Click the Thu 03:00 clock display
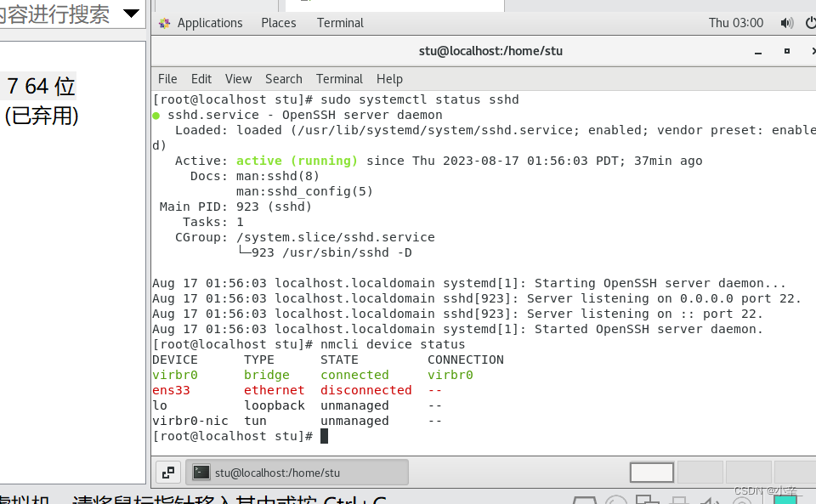Screen dimensions: 816x504 point(735,23)
